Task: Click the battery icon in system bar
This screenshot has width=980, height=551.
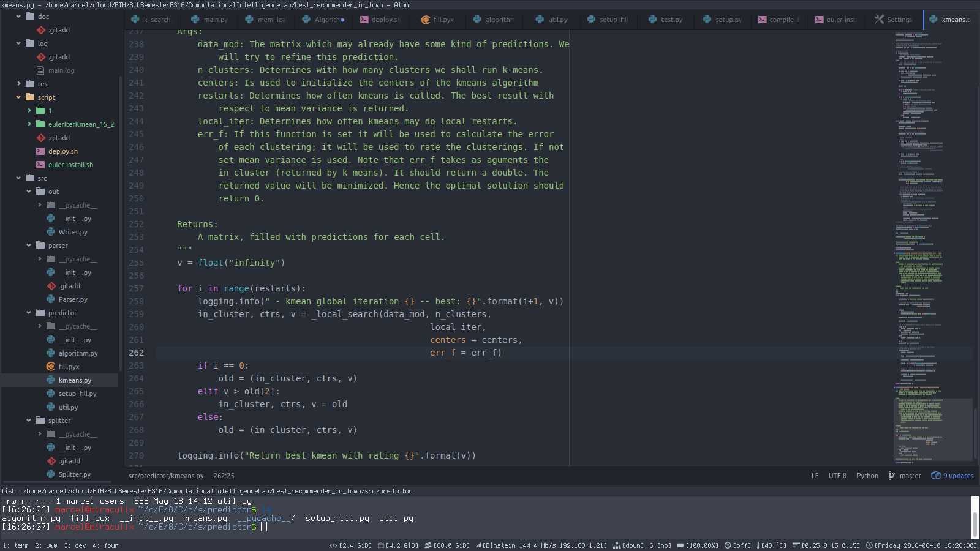Action: pyautogui.click(x=680, y=545)
